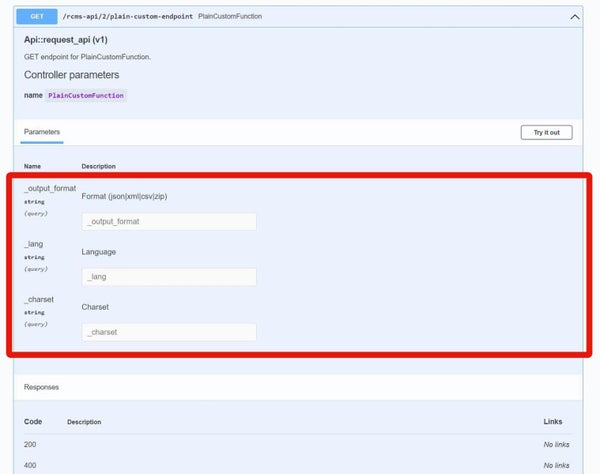The height and width of the screenshot is (474, 600).
Task: Click the Responses section header
Action: 41,387
